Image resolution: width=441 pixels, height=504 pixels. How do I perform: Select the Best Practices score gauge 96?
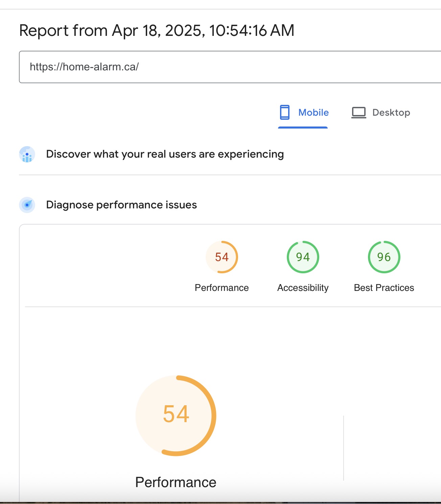(384, 257)
